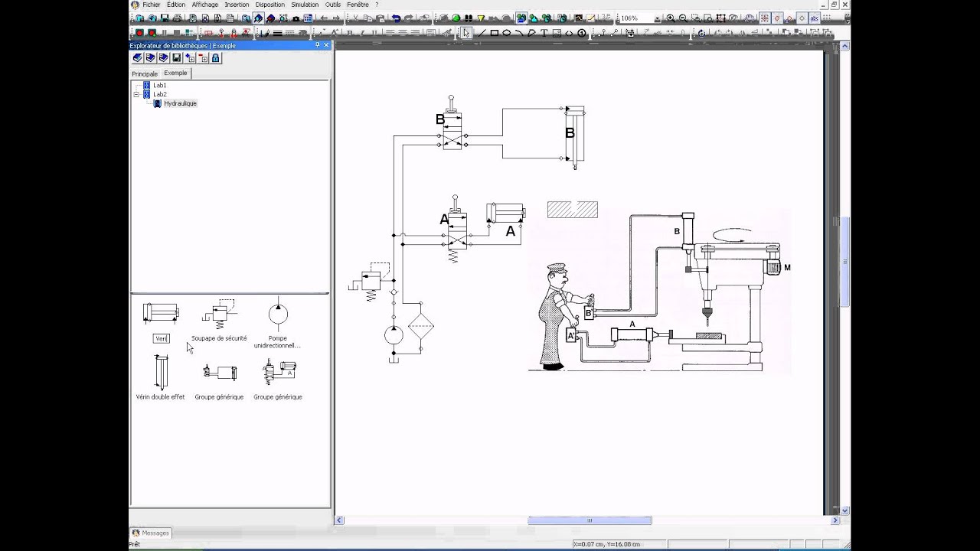The width and height of the screenshot is (980, 551).
Task: Click the camera snapshot icon
Action: coord(296,18)
